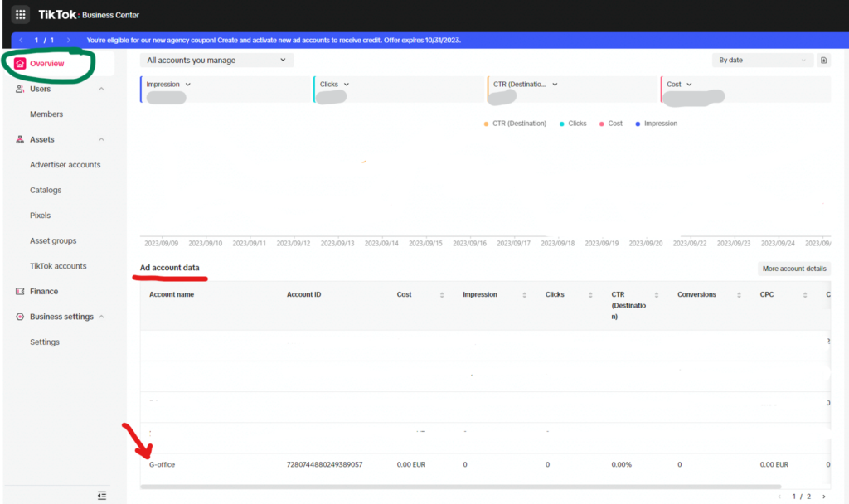The image size is (849, 504).
Task: Go to previous table page arrow
Action: [x=779, y=497]
